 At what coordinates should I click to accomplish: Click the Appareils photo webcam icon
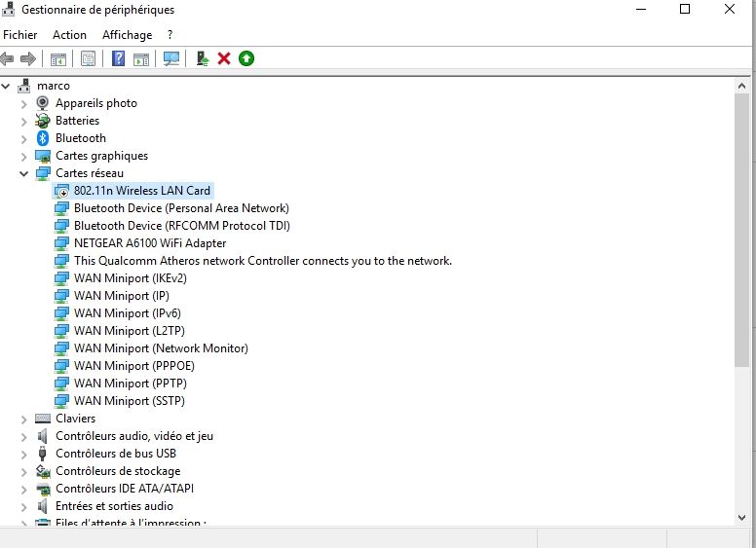(43, 103)
